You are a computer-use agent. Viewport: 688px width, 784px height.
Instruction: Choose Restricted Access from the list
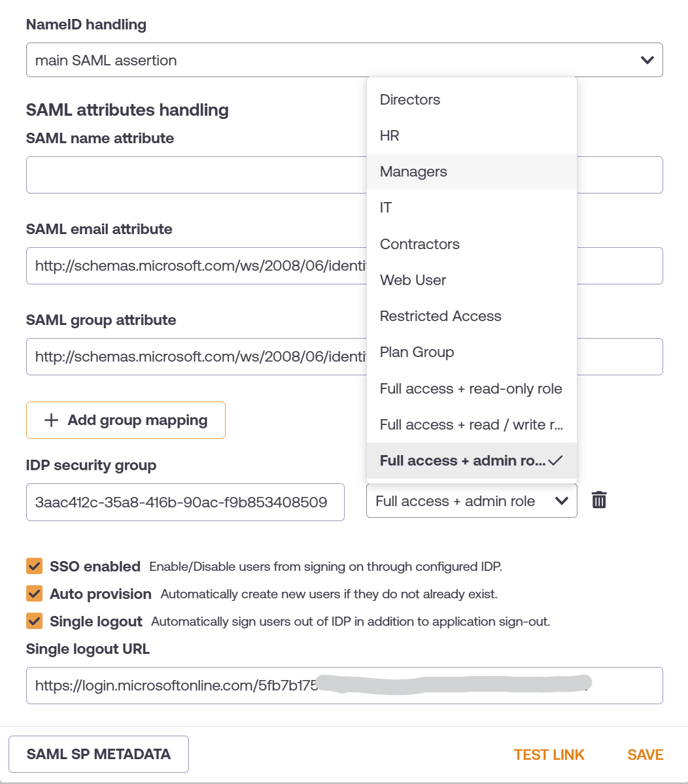(x=440, y=316)
